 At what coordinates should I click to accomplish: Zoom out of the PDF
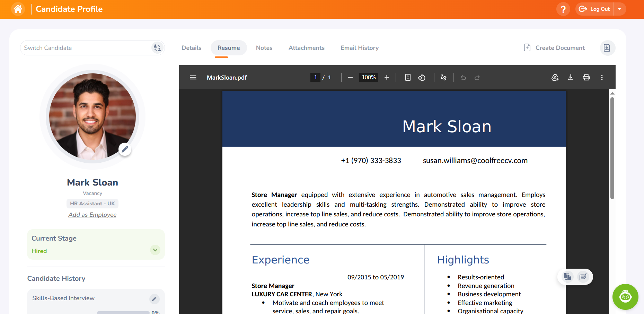click(350, 78)
